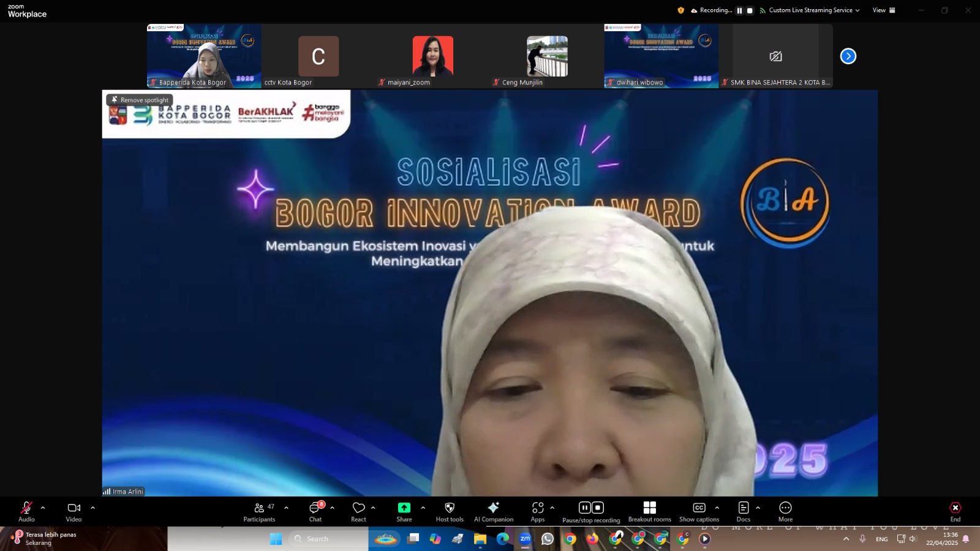Open the React emoji menu

358,512
